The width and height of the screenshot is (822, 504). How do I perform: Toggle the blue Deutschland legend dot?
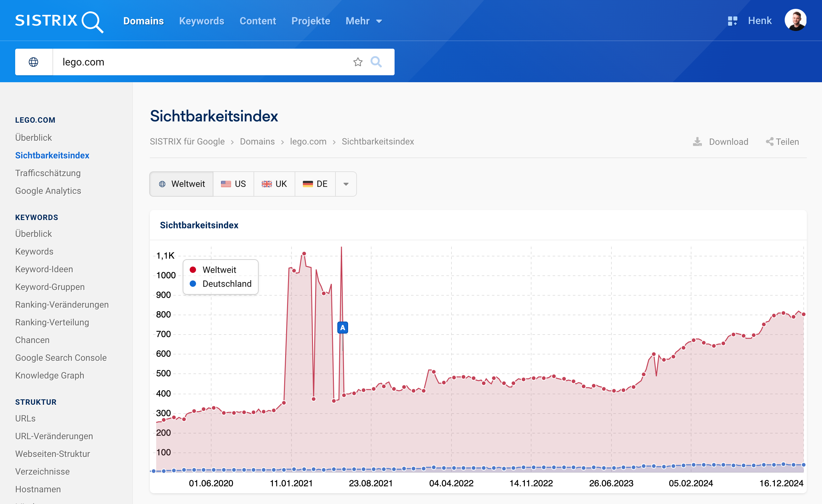click(193, 284)
